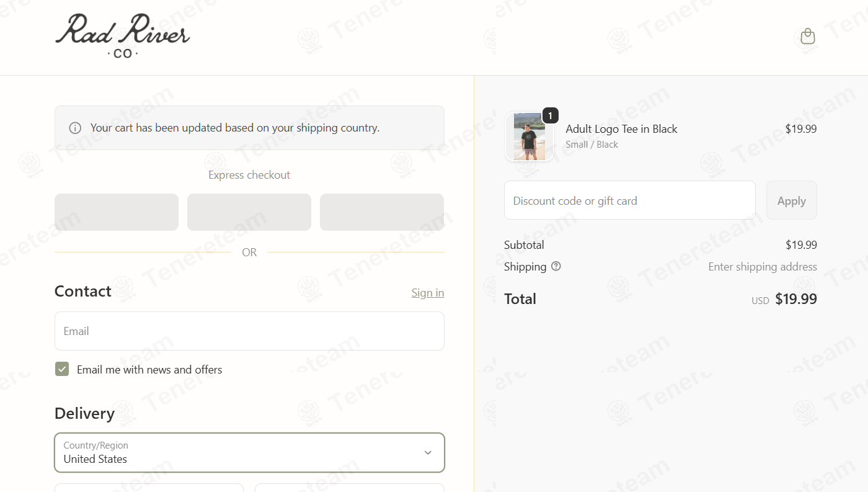Screen dimensions: 868x492
Task: Click the Rad River Co logo
Action: (122, 37)
